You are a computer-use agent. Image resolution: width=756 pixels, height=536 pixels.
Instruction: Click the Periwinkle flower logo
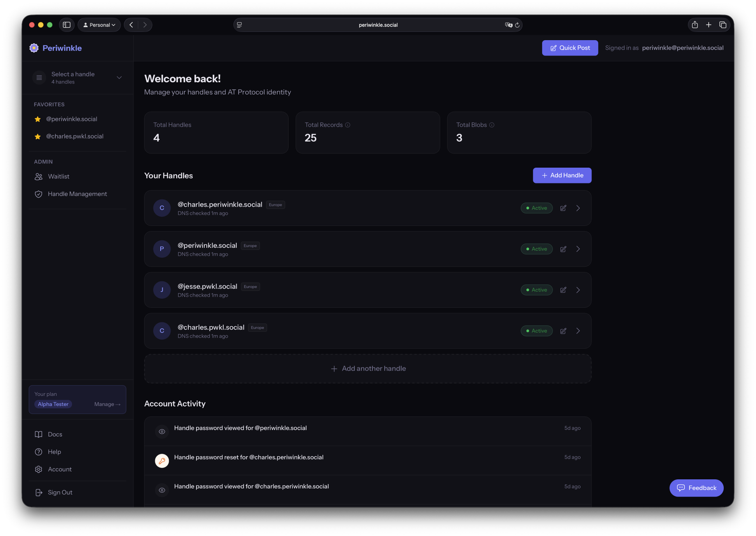[34, 48]
